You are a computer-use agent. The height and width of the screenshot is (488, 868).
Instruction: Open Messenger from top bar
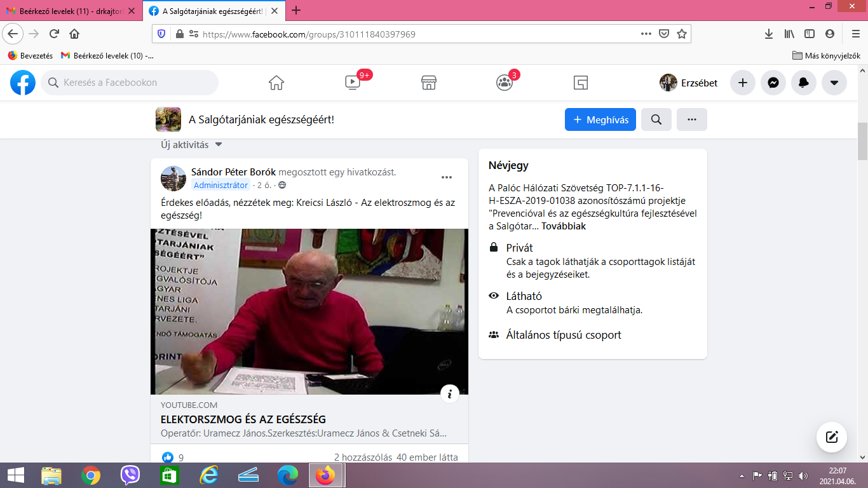click(x=773, y=83)
